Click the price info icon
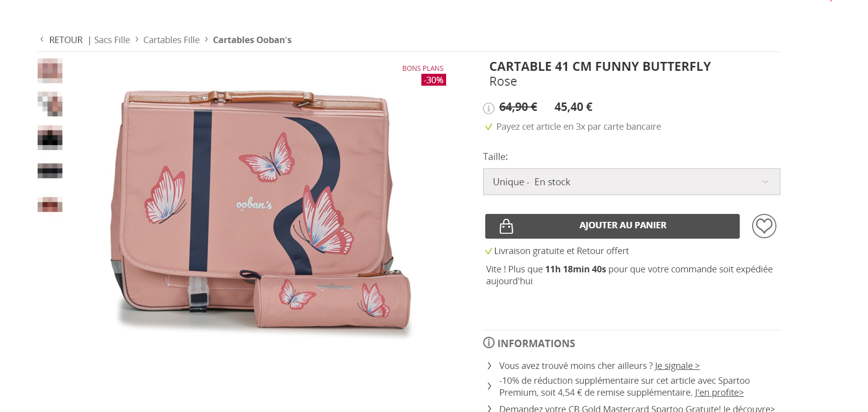 click(488, 108)
